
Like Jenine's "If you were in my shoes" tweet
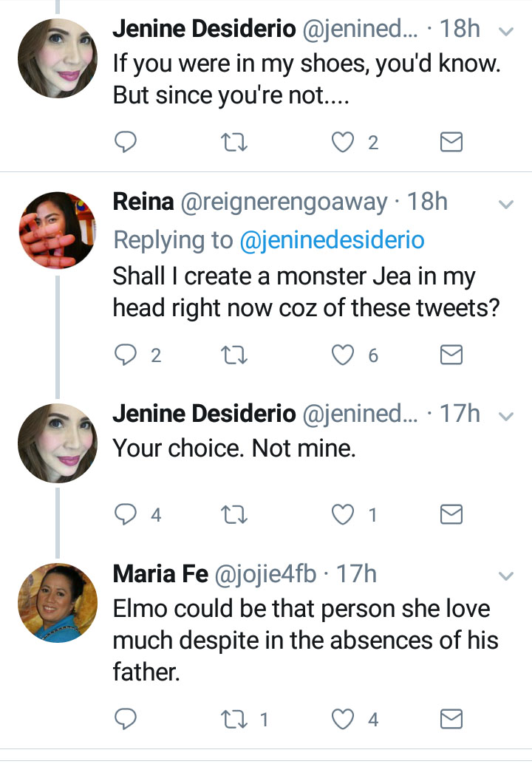pyautogui.click(x=343, y=143)
